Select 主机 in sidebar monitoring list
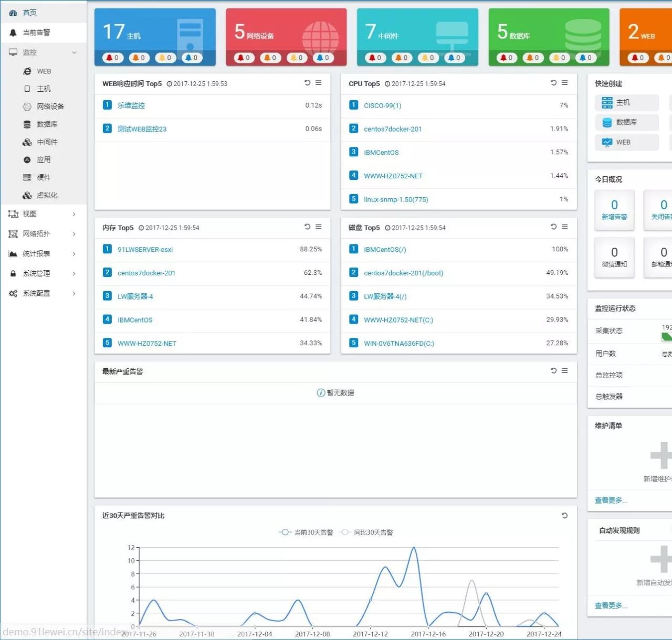Screen dimensions: 672x640 44,89
